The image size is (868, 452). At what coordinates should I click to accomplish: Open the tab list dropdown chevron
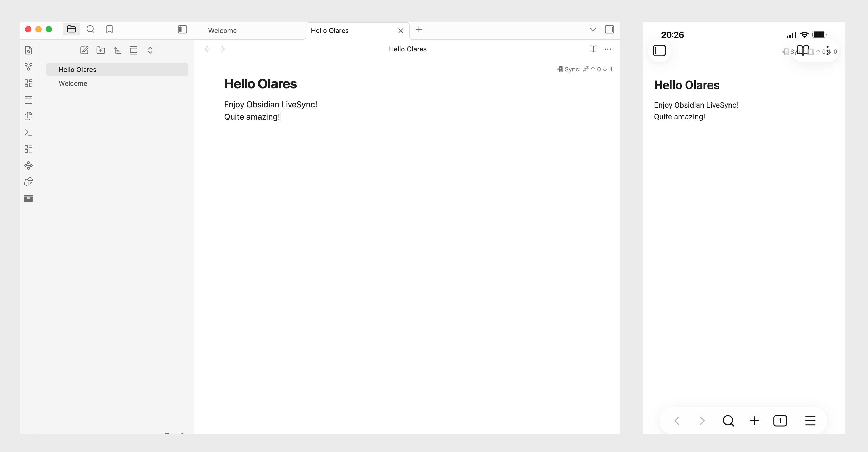point(593,30)
